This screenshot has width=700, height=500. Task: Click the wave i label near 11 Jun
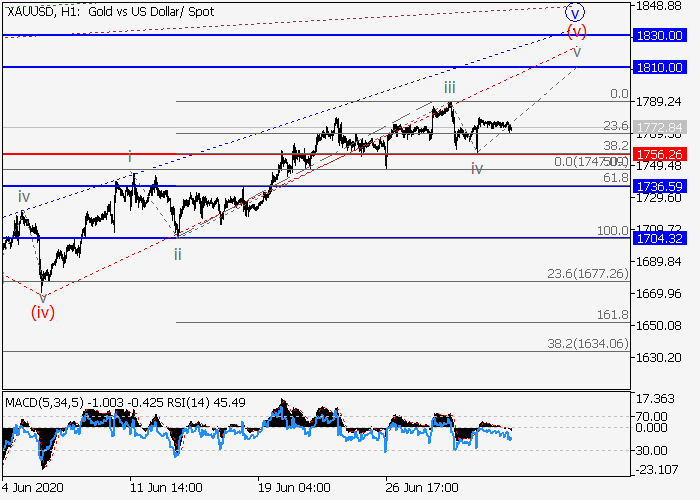(129, 157)
